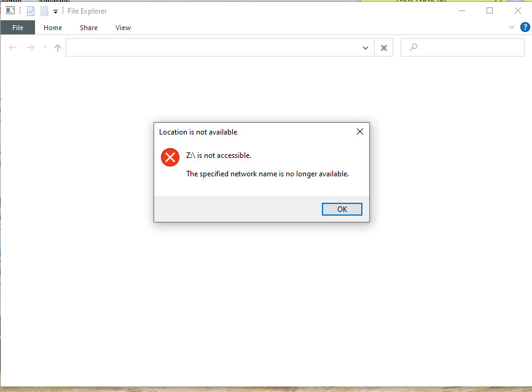Open the File menu tab
The width and height of the screenshot is (532, 392).
point(18,28)
